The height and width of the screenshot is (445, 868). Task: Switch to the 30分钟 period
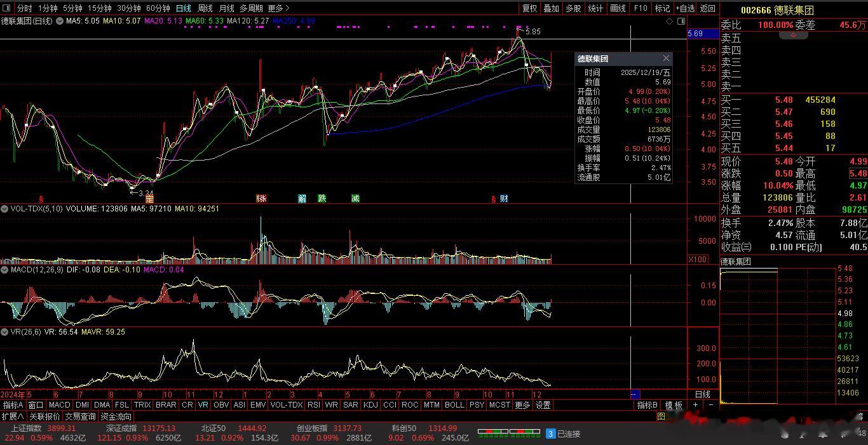coord(129,8)
